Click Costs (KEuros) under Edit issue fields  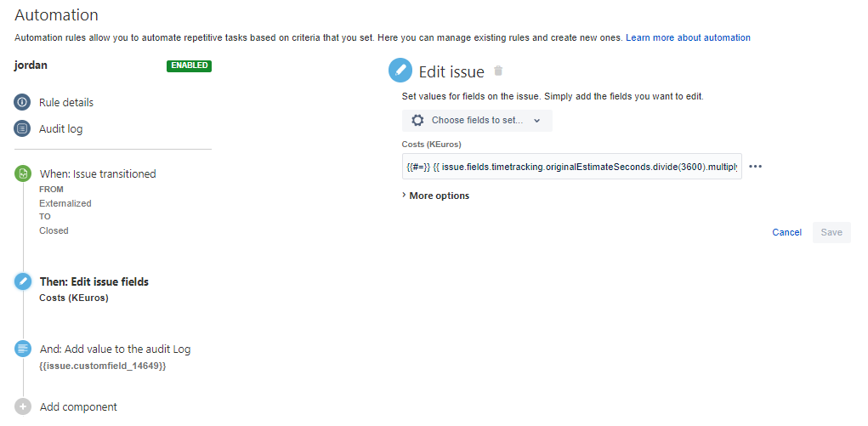pos(74,298)
